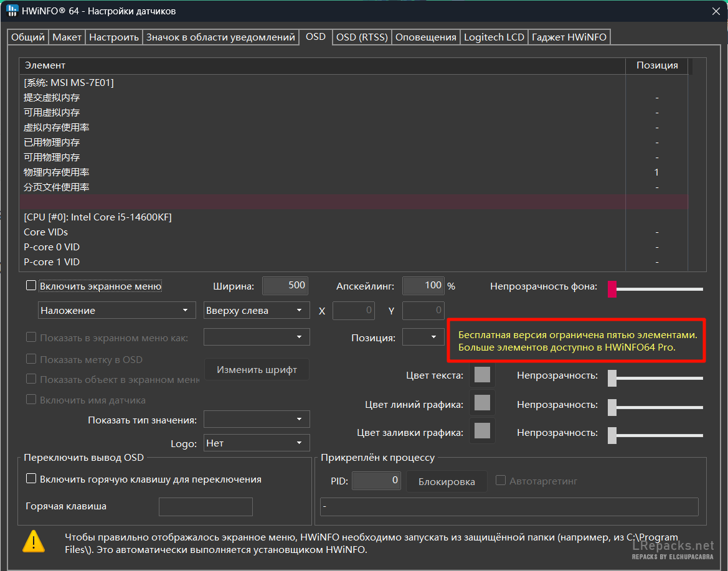
Task: Open the OSD (RTSS) tab
Action: point(362,37)
